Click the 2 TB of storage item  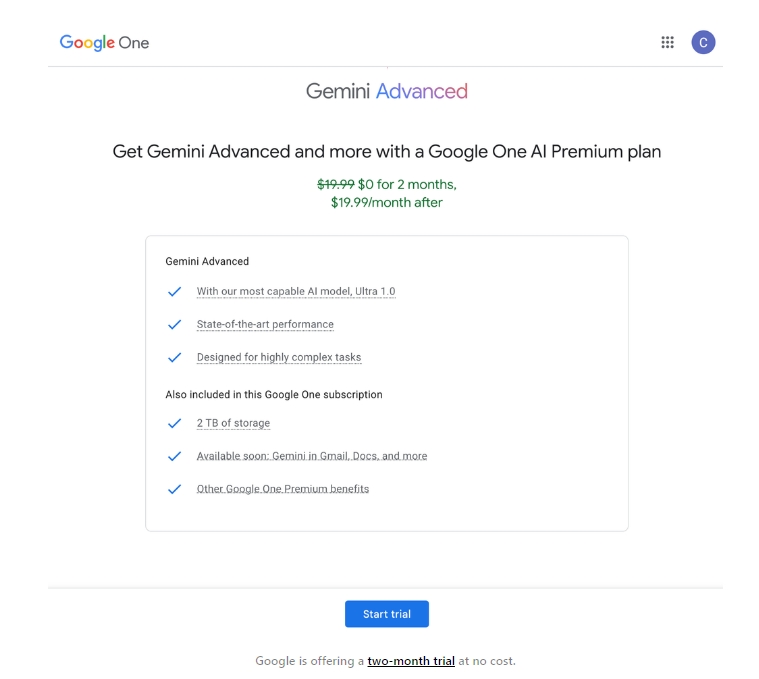coord(233,423)
